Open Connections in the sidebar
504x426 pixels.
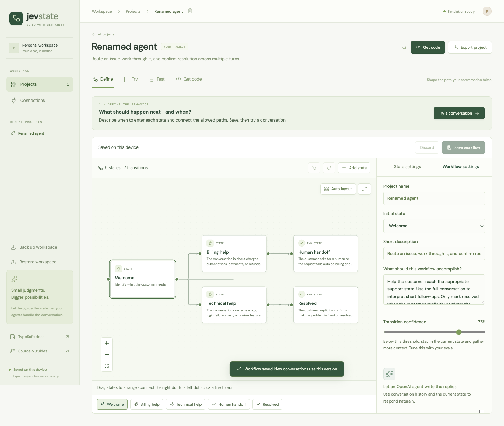(x=40, y=101)
